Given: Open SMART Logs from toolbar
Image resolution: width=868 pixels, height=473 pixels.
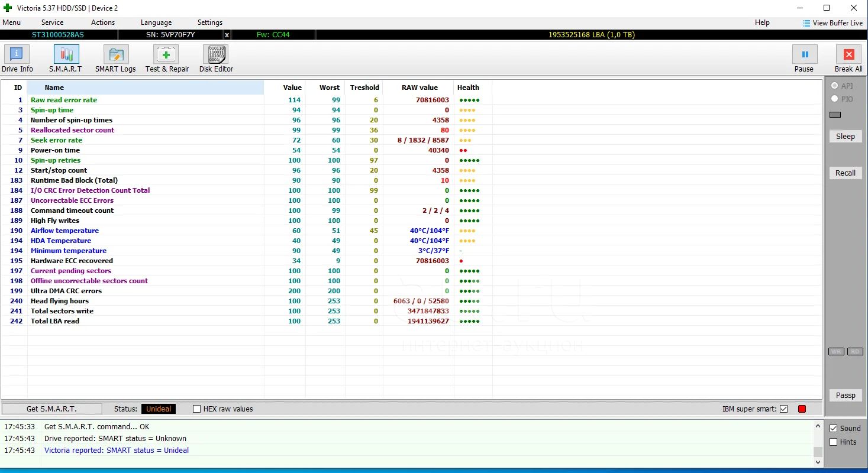Looking at the screenshot, I should (115, 59).
